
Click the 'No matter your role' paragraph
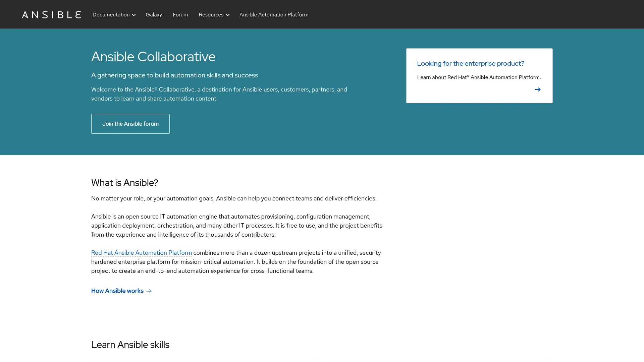click(x=234, y=198)
